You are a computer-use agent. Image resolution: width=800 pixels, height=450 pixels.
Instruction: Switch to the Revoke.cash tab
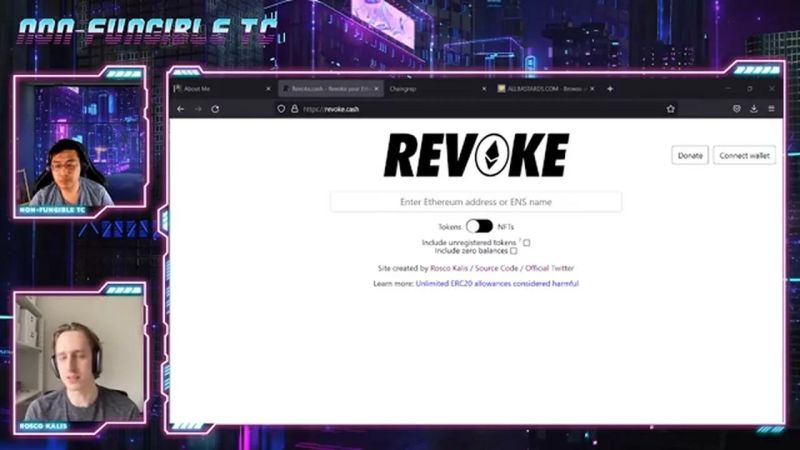tap(331, 89)
